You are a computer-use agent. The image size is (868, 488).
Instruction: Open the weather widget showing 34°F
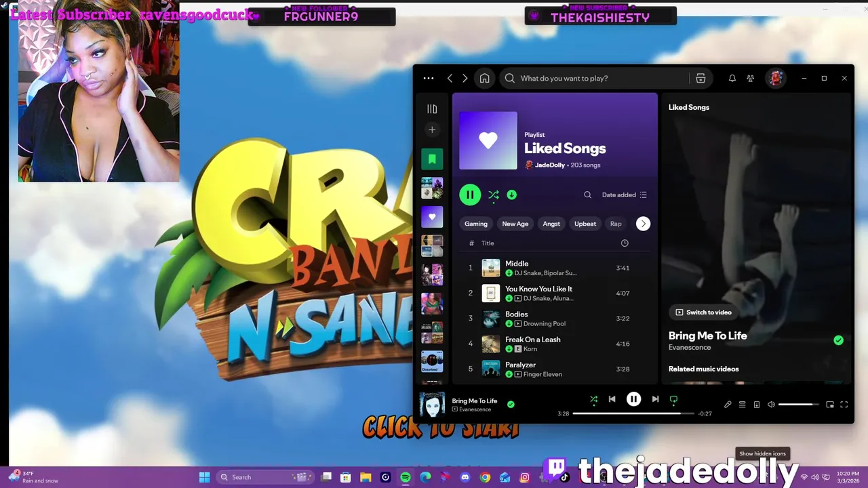(x=34, y=477)
